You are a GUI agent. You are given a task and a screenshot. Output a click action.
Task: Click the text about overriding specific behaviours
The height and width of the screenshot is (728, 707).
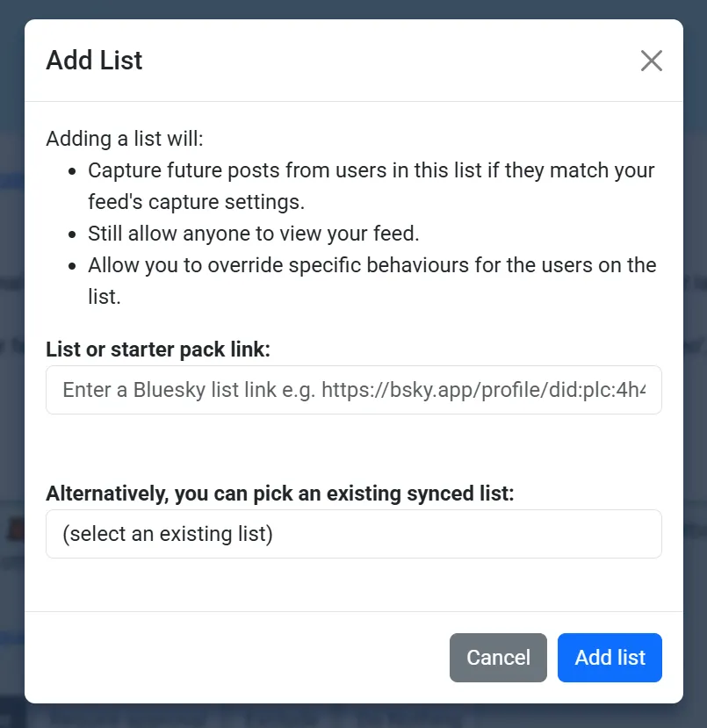[x=372, y=265]
